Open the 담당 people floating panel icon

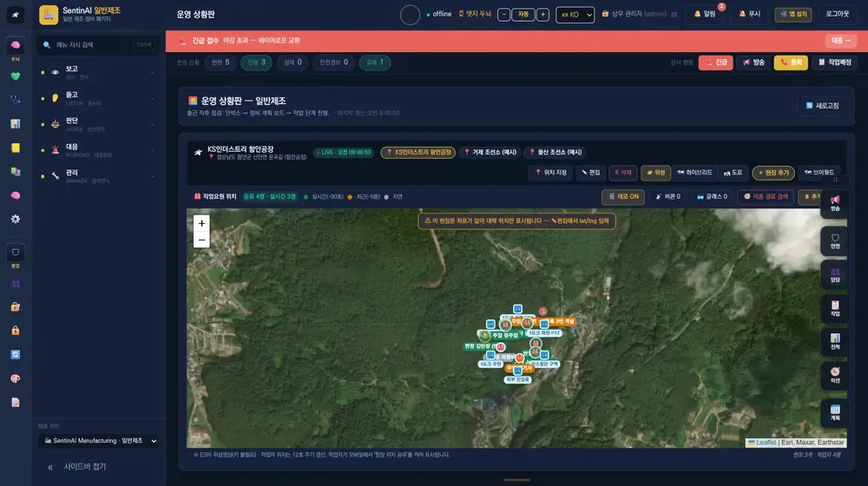[x=835, y=274]
